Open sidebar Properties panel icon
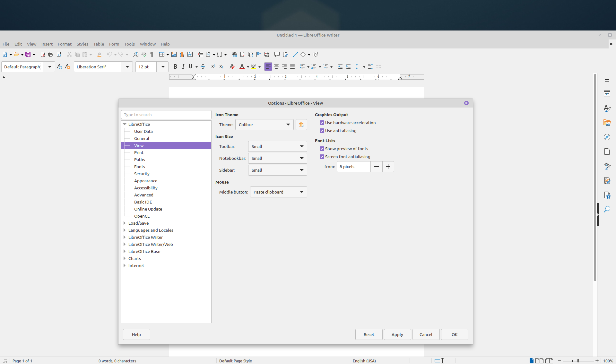616x364 pixels. [607, 94]
